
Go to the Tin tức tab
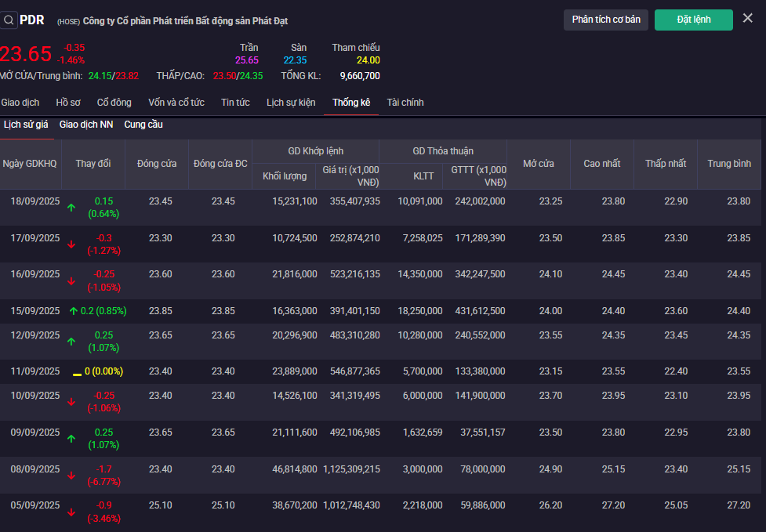tap(235, 103)
